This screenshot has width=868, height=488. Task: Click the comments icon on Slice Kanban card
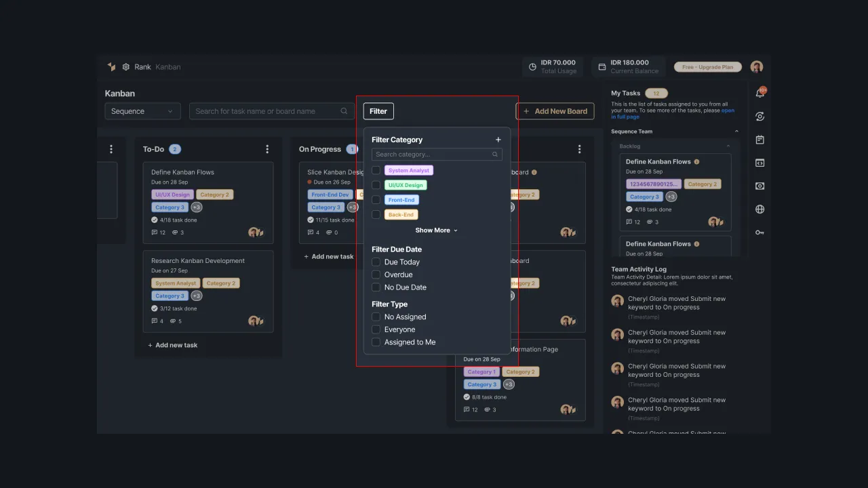click(x=311, y=232)
